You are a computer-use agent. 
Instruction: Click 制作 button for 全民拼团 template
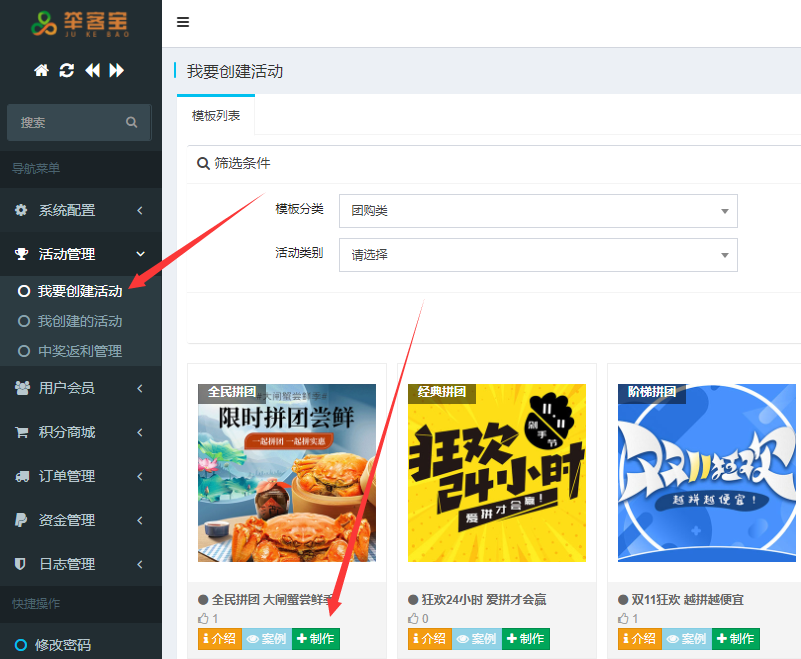(x=316, y=639)
